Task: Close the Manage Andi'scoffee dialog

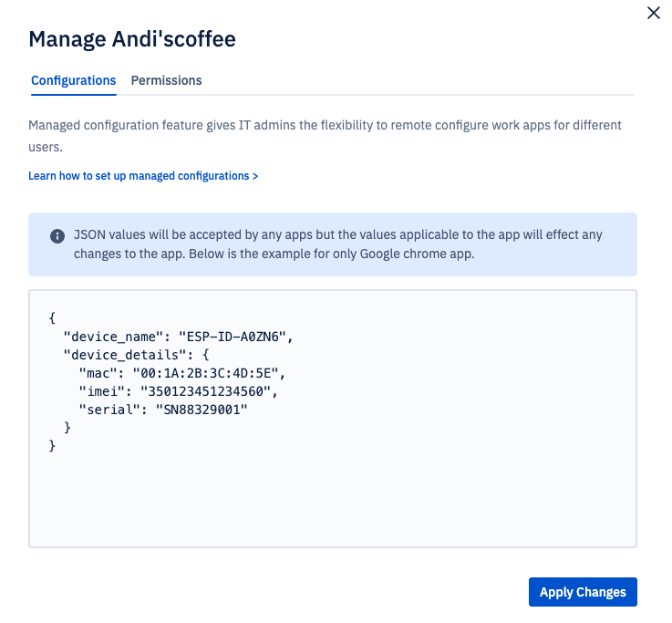Action: tap(653, 13)
